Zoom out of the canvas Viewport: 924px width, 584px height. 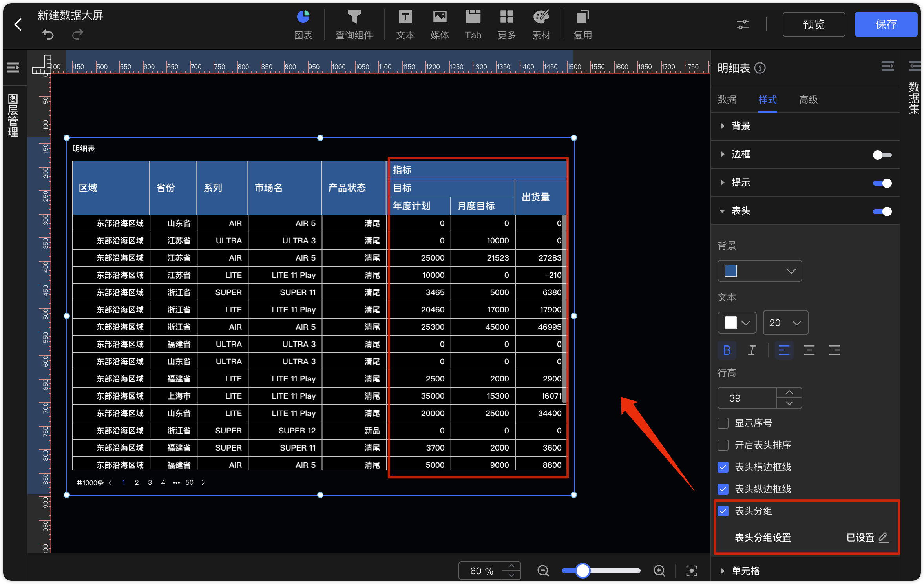543,571
